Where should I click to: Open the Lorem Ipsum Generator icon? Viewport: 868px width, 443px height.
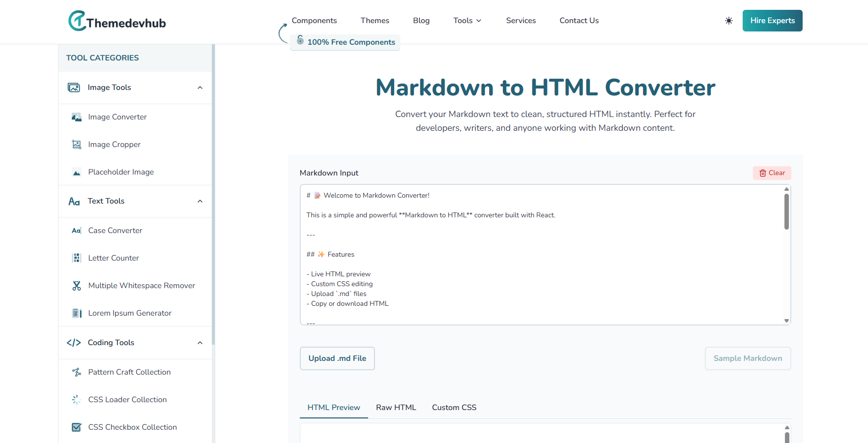click(77, 313)
